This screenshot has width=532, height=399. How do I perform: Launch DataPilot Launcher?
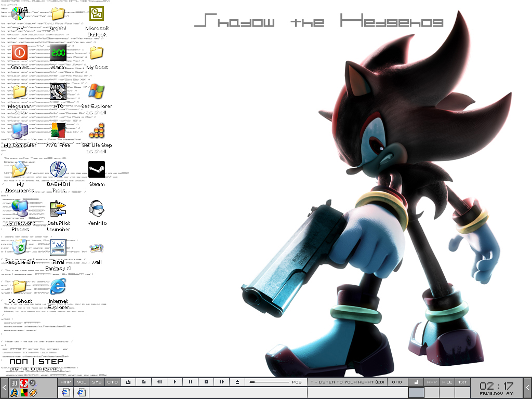tap(58, 209)
